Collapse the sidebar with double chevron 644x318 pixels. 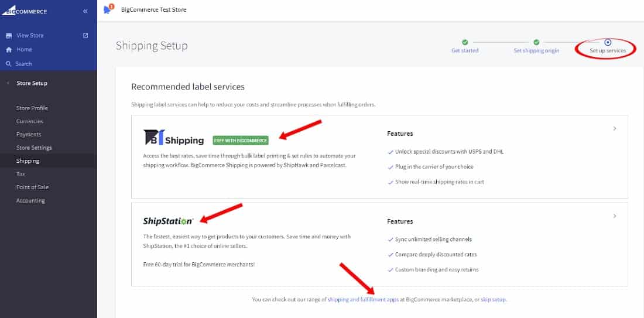[85, 11]
